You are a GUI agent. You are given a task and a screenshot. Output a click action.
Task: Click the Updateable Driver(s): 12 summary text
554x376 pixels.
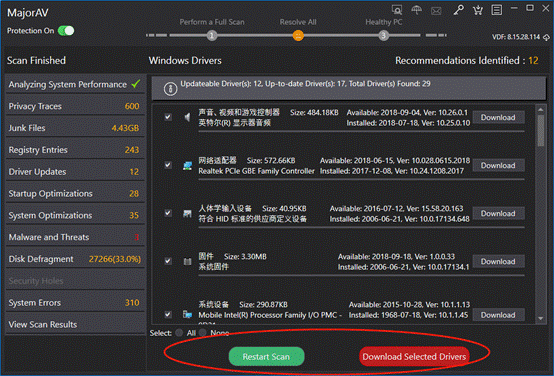(305, 84)
